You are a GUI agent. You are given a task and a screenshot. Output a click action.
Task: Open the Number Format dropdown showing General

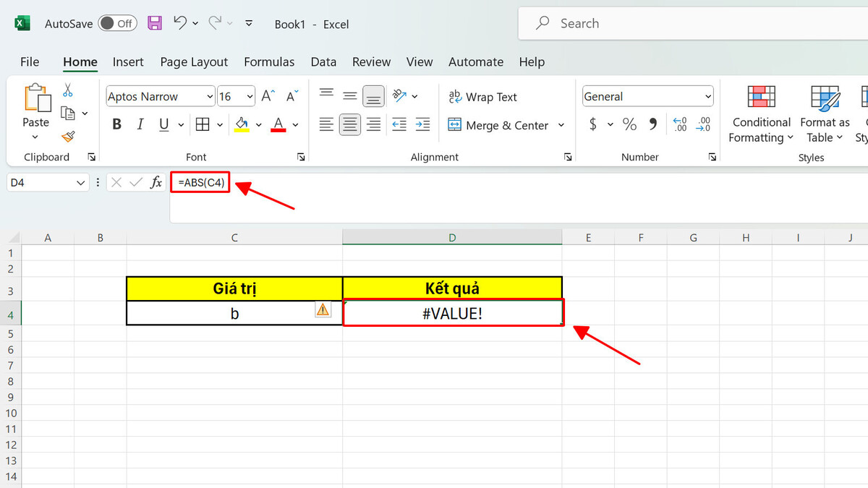[646, 96]
